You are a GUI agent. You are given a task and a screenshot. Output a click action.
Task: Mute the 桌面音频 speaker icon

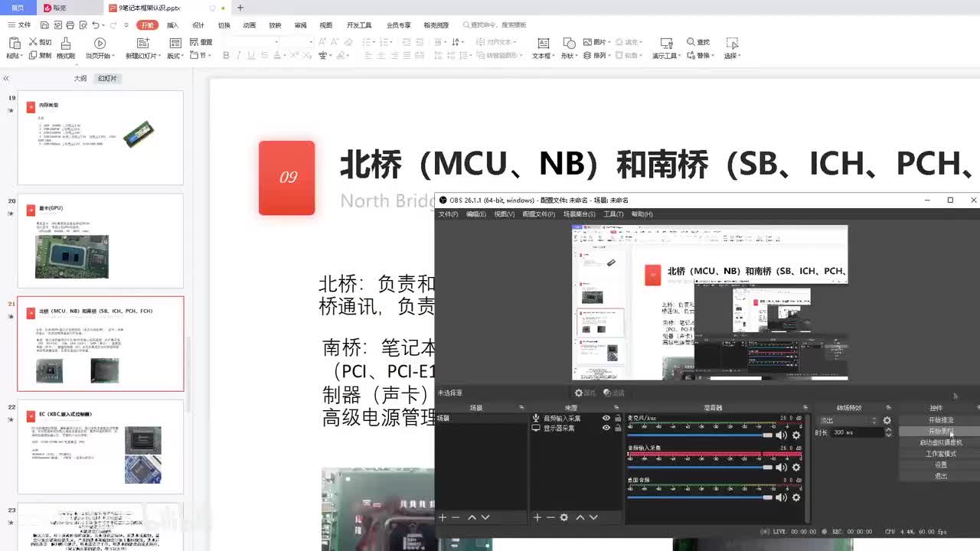[x=782, y=497]
